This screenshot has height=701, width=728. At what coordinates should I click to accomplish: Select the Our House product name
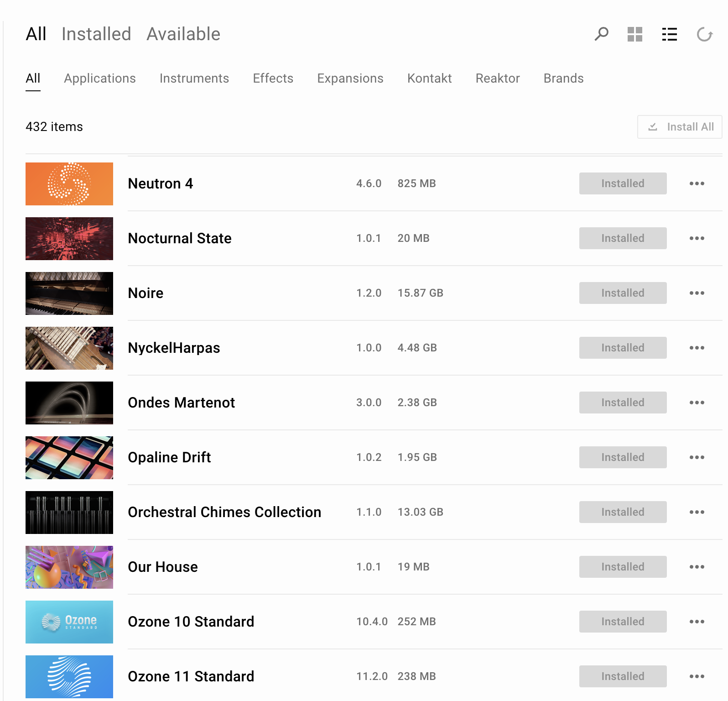pyautogui.click(x=163, y=567)
